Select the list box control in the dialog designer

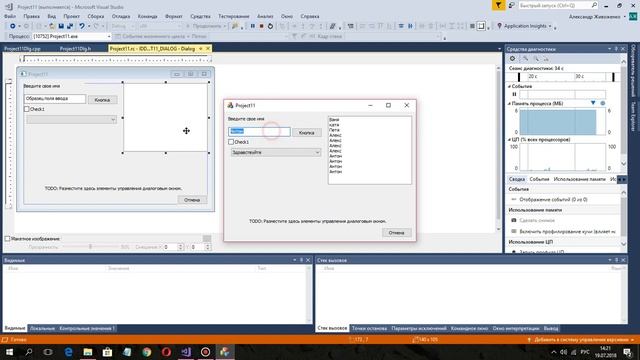tap(166, 118)
